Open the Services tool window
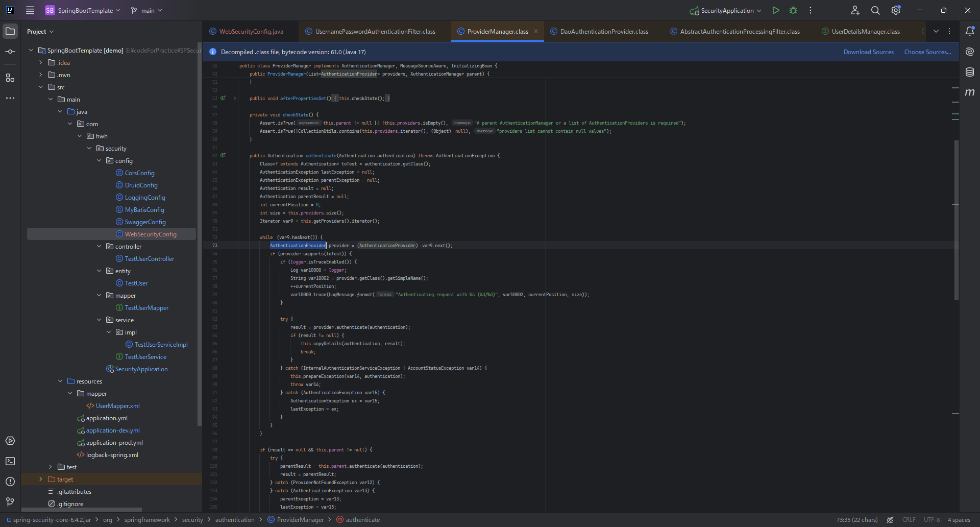The image size is (980, 527). (x=10, y=441)
